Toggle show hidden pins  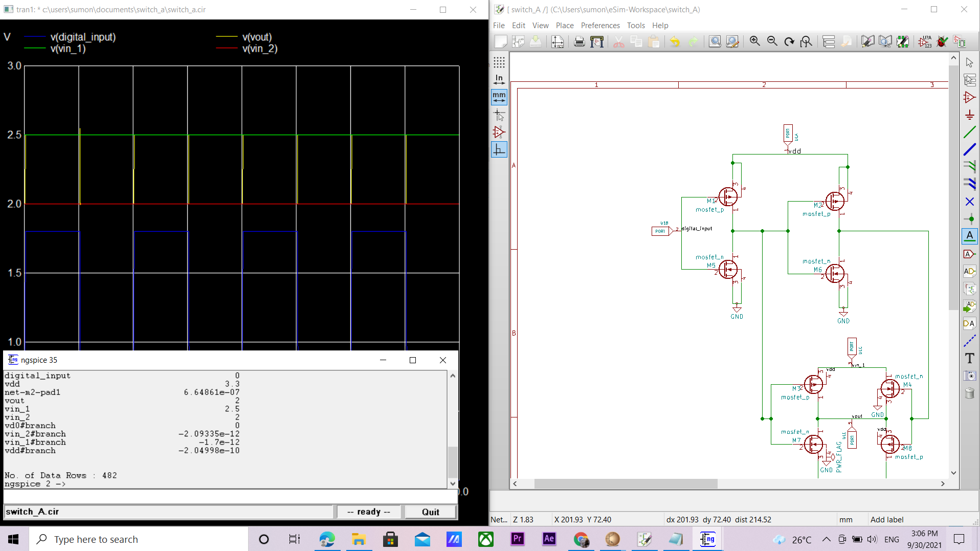tap(499, 132)
